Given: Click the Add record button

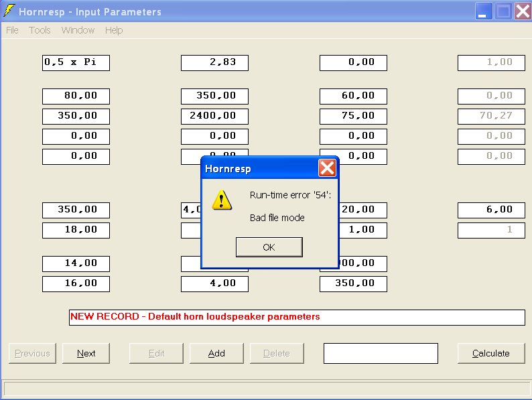Looking at the screenshot, I should (x=216, y=353).
